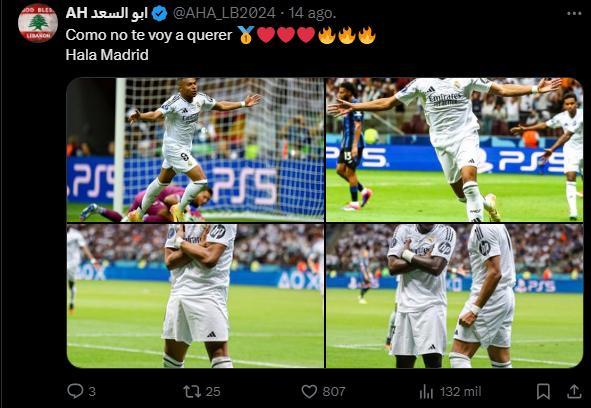591x408 pixels.
Task: Open the three-dot more options menu
Action: 574,14
